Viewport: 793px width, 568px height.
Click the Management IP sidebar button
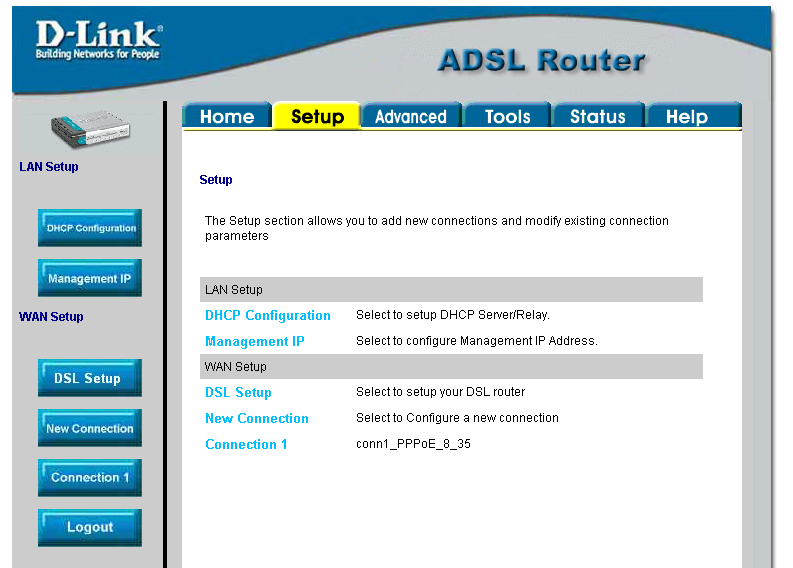click(x=90, y=278)
